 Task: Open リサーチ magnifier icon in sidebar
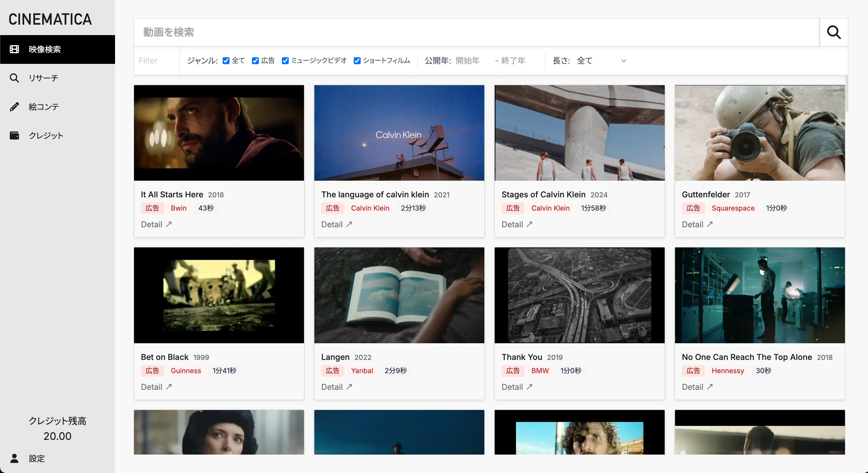click(x=14, y=78)
